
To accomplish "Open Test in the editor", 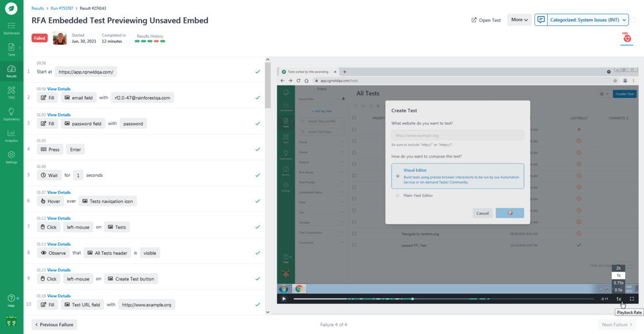I will pyautogui.click(x=486, y=20).
